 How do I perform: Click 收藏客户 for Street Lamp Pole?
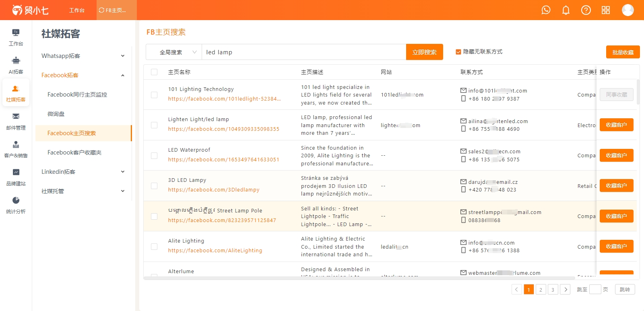[617, 216]
